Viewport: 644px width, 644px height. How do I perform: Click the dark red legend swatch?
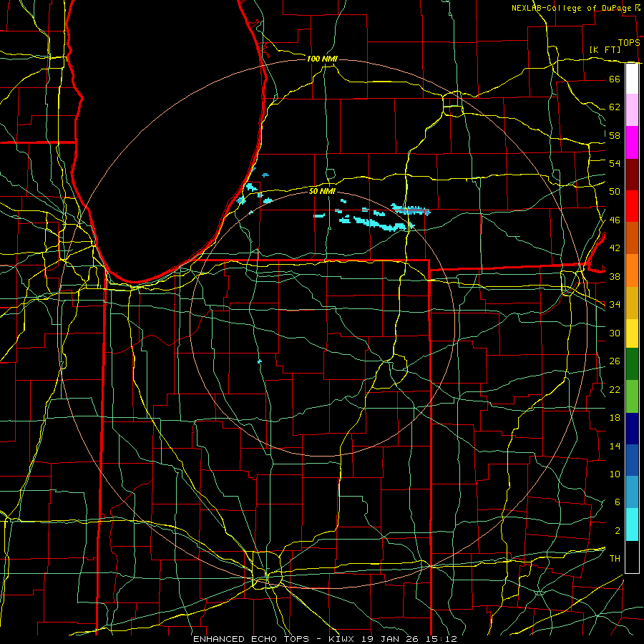click(632, 175)
